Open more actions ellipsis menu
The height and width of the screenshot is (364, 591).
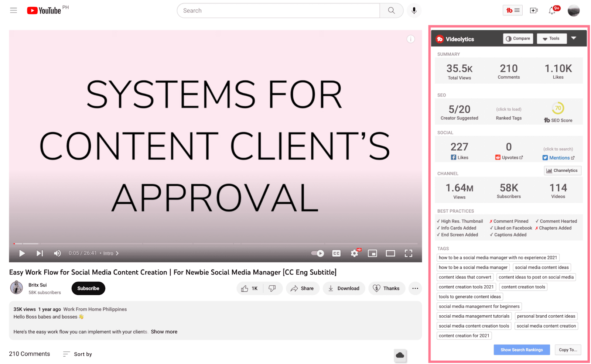(x=415, y=288)
